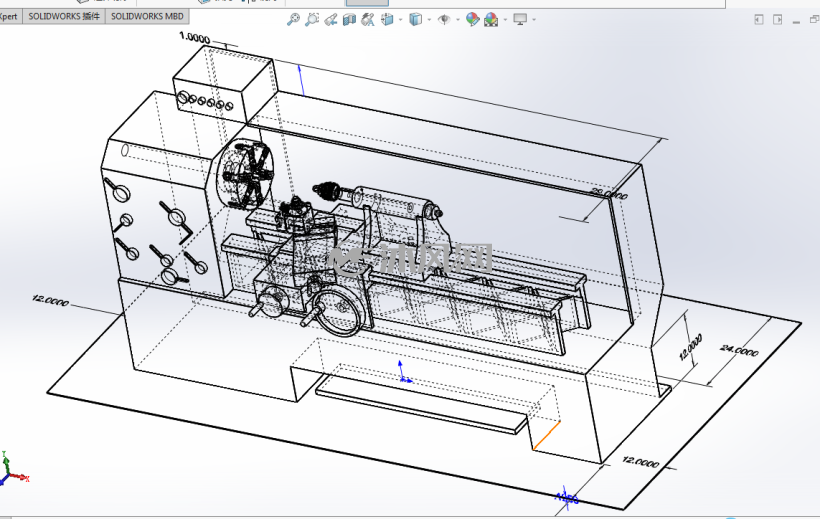The image size is (820, 519).
Task: Expand the Display Style dropdown arrow
Action: click(429, 20)
